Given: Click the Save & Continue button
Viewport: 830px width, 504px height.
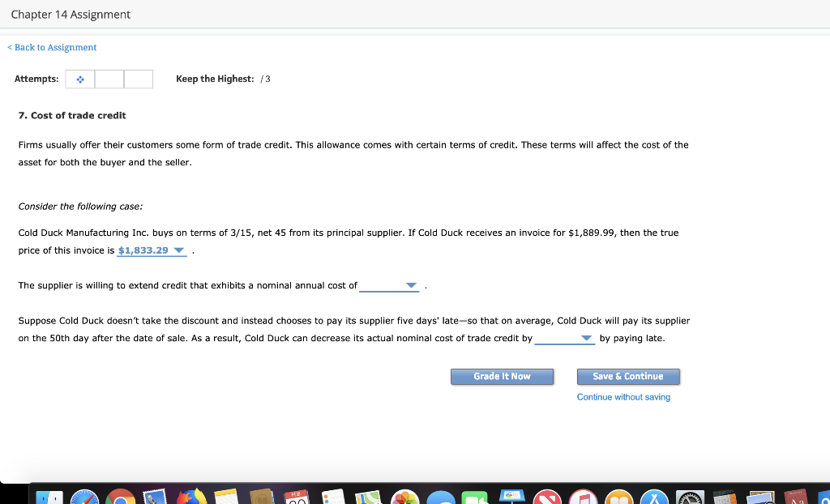Looking at the screenshot, I should (628, 377).
